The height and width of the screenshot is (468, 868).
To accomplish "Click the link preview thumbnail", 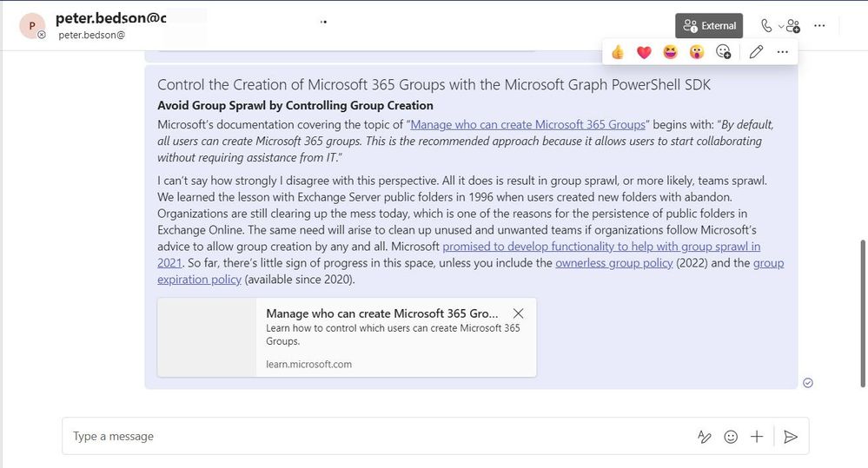I will click(207, 338).
